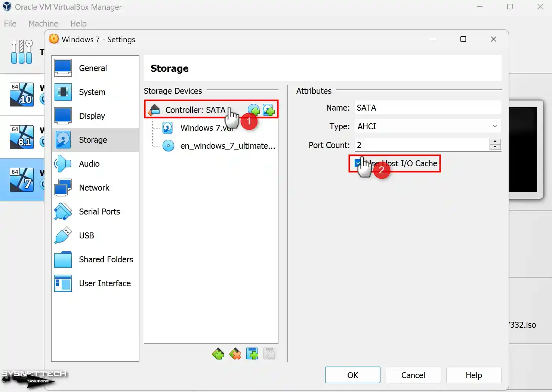Close the Windows 7 Settings dialog

click(493, 39)
